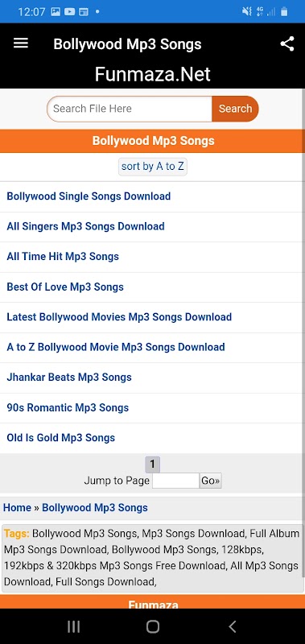Click the sort by A to Z button
The width and height of the screenshot is (305, 644).
[153, 167]
